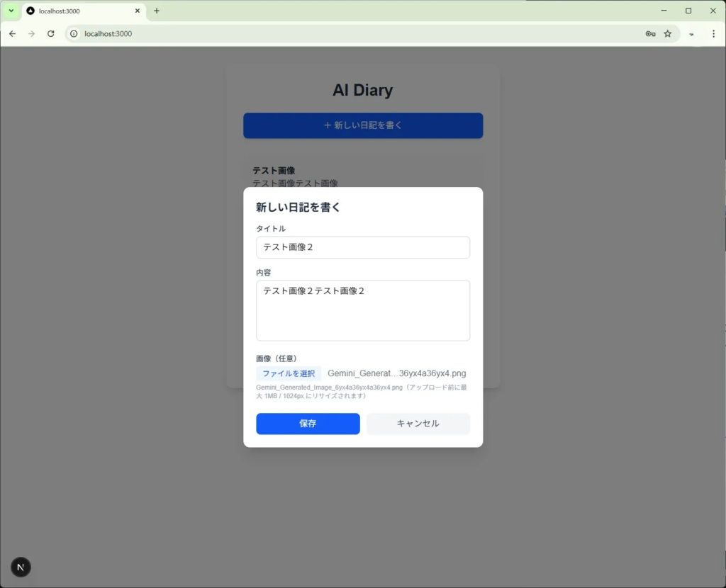Expand the tab search dropdown arrow
Screen dimensions: 726x588
pos(11,11)
